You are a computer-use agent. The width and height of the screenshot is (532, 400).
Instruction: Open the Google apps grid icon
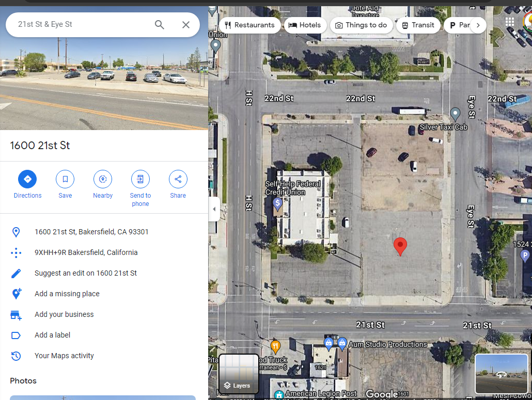click(510, 22)
